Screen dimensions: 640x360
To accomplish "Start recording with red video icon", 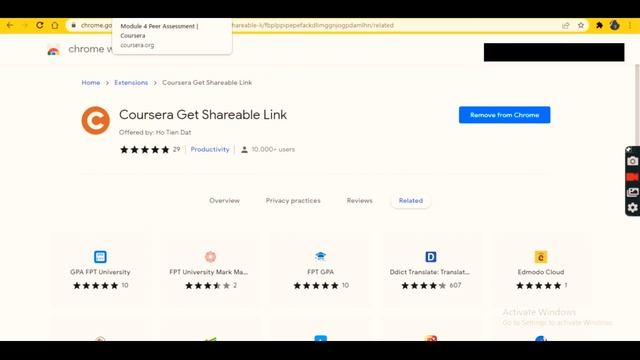I will tap(633, 177).
